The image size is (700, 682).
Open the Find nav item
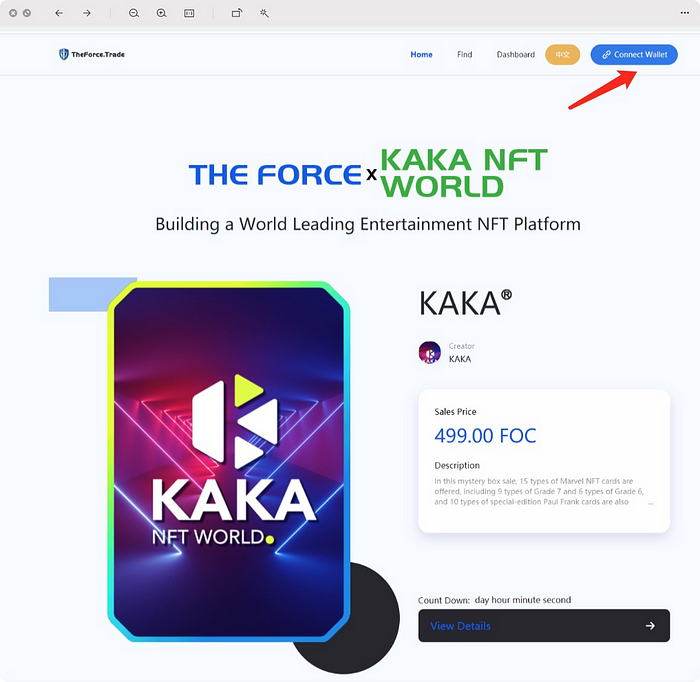tap(464, 54)
